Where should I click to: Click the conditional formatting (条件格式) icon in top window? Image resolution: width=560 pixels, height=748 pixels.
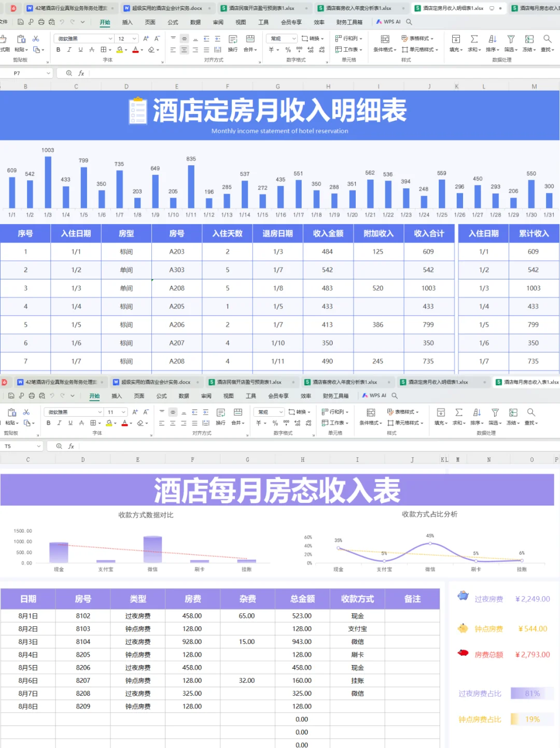coord(385,39)
